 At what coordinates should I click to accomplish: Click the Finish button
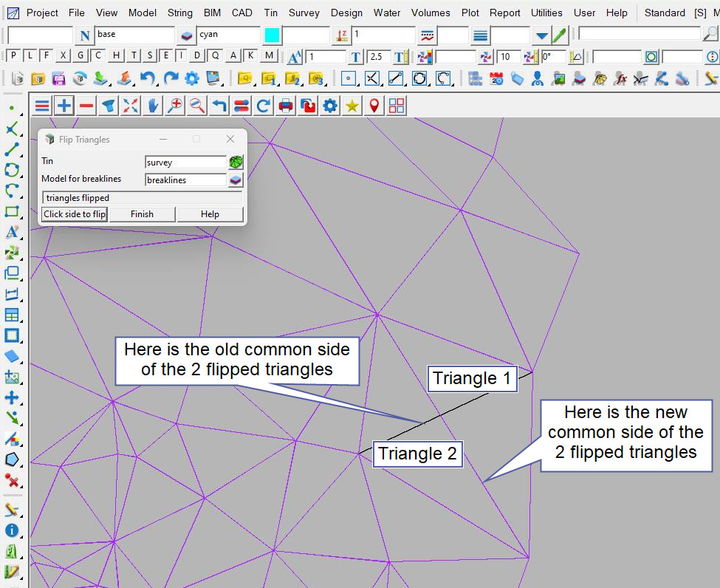[142, 214]
